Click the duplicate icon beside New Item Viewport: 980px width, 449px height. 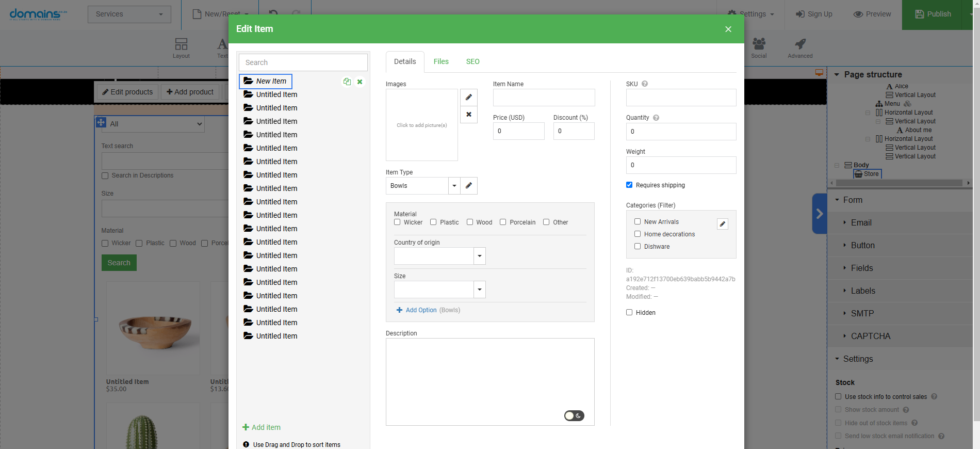(347, 82)
